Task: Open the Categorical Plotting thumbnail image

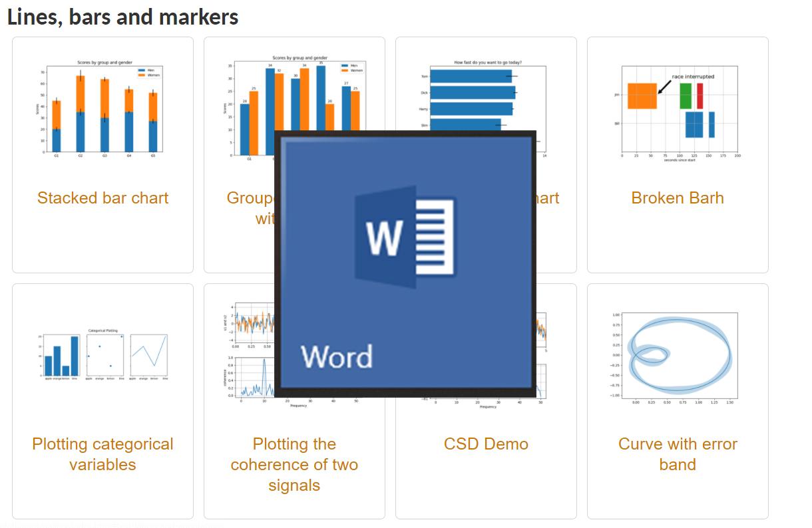Action: click(102, 356)
